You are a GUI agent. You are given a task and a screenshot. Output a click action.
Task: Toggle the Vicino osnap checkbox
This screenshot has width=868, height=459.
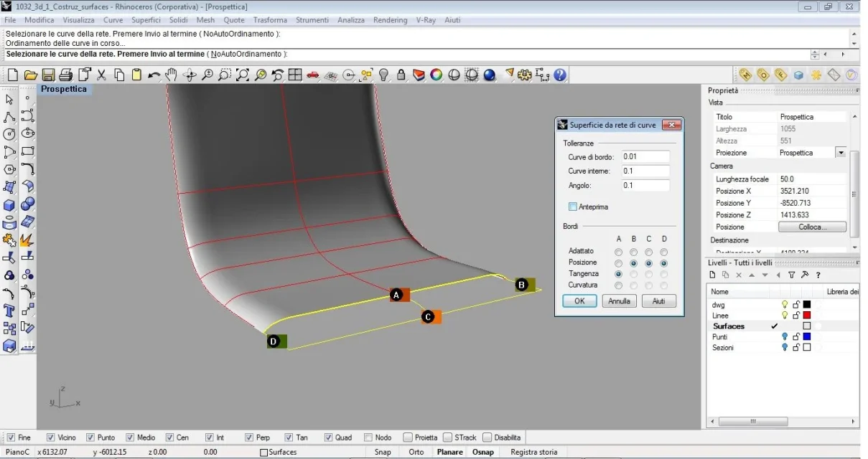point(51,437)
